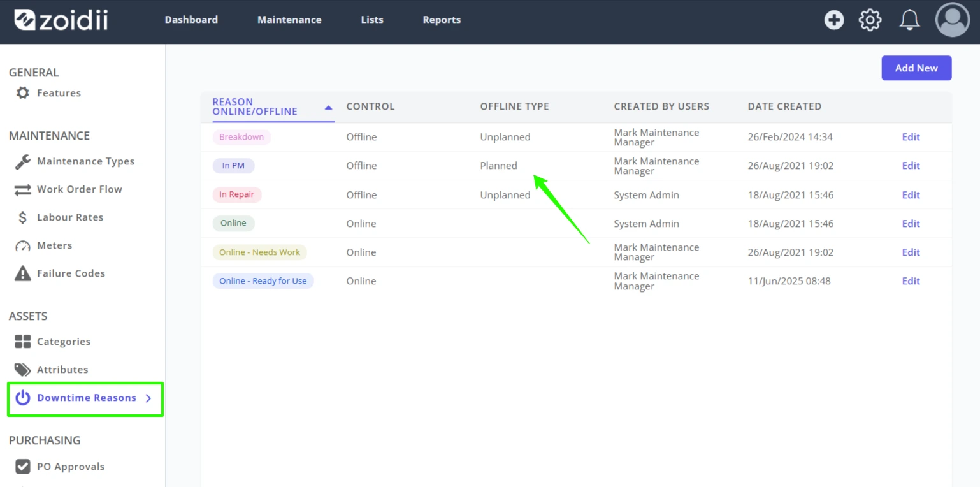This screenshot has width=980, height=487.
Task: Click the Meters gauge icon
Action: click(x=23, y=245)
